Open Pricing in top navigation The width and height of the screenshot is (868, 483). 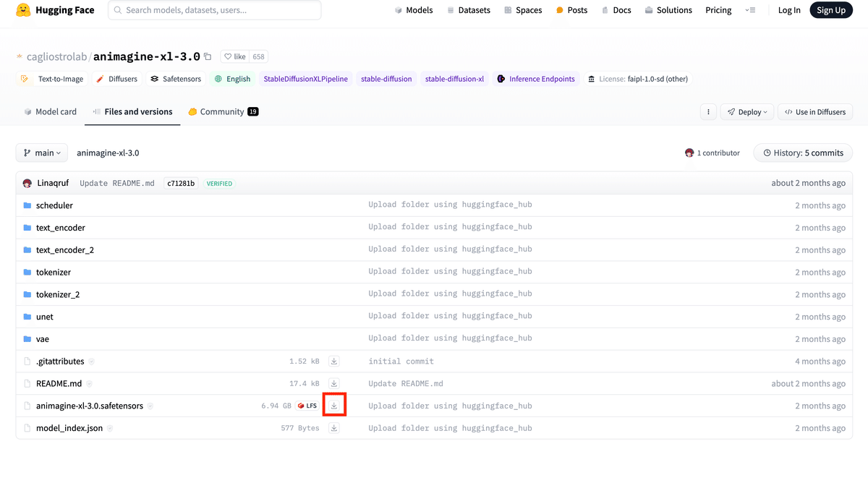pos(718,10)
